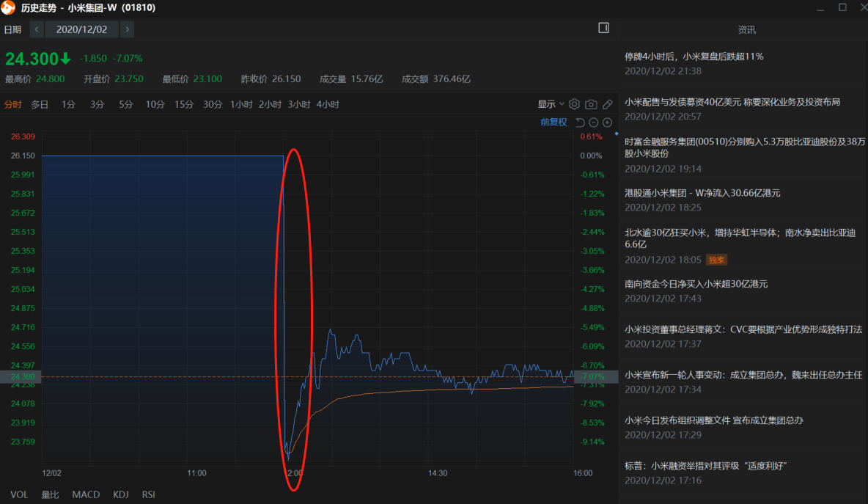
Task: Open chart settings gear icon
Action: tap(574, 104)
